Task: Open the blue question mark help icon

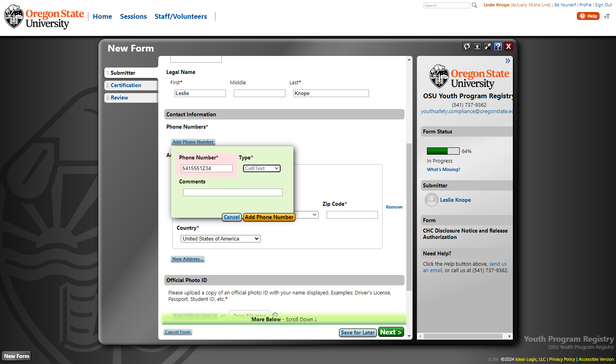Action: coord(498,46)
